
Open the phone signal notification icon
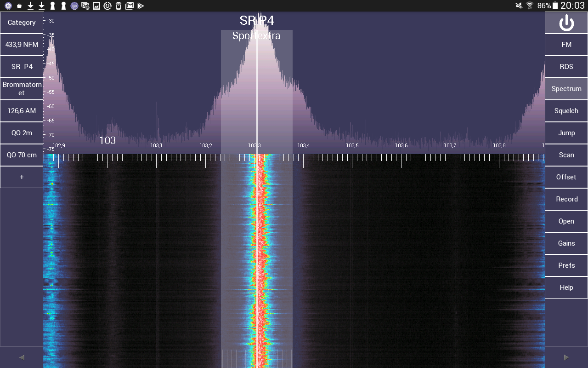[119, 6]
